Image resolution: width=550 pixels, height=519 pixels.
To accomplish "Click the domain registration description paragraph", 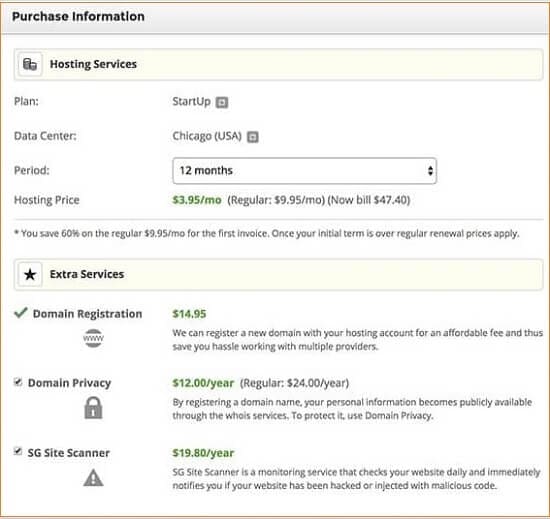I will point(357,340).
